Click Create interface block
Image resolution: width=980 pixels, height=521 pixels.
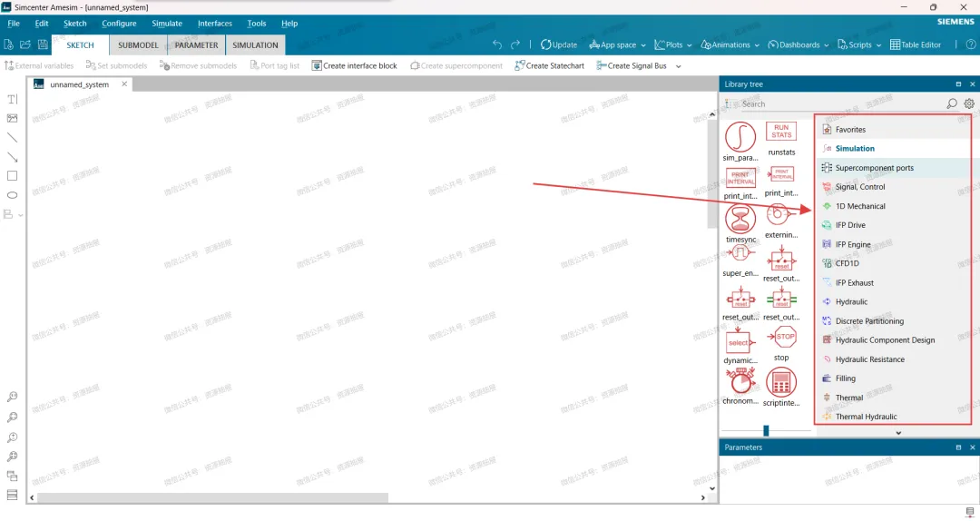point(354,65)
